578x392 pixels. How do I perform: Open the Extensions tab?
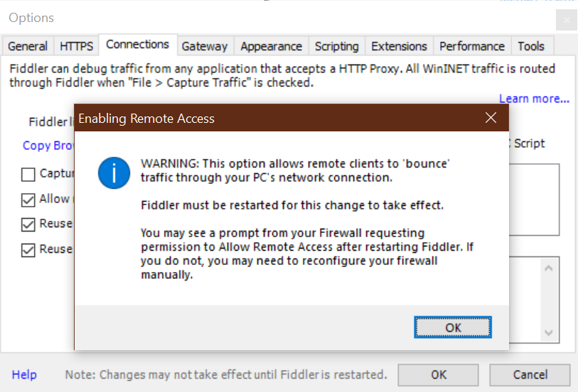tap(398, 46)
